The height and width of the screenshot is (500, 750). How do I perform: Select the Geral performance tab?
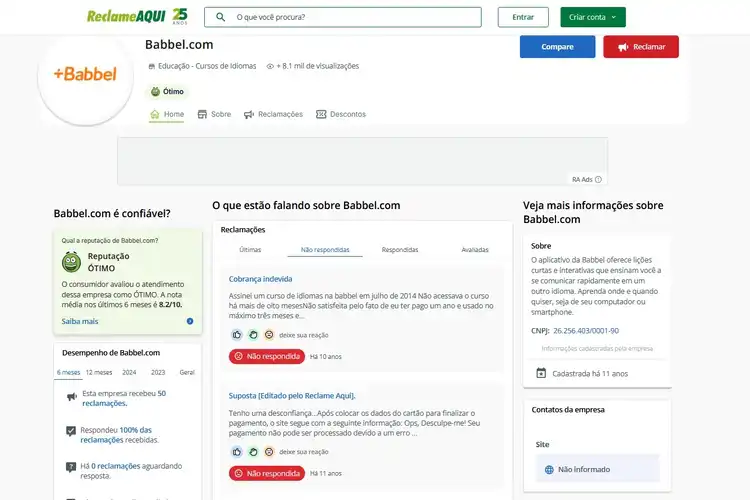[187, 372]
